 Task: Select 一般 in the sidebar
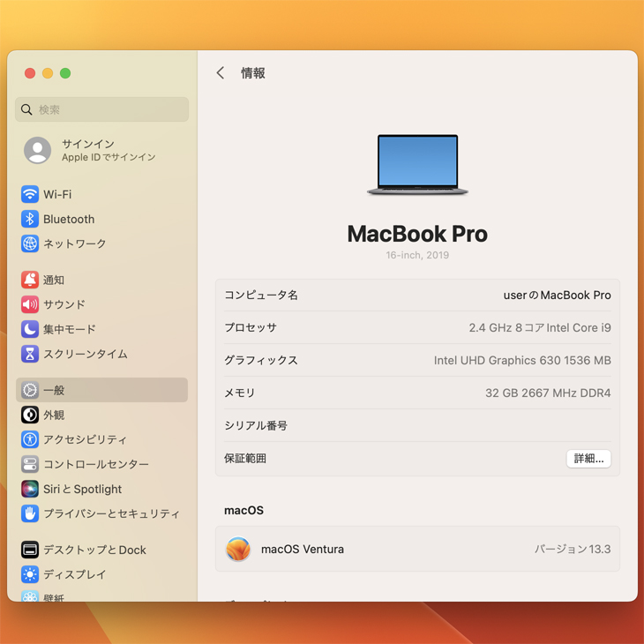coord(101,390)
